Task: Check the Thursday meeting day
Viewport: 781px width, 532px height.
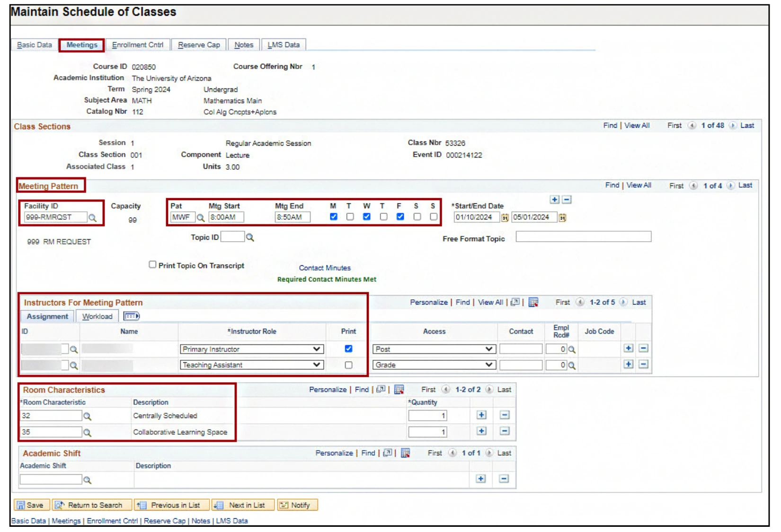Action: [x=383, y=217]
